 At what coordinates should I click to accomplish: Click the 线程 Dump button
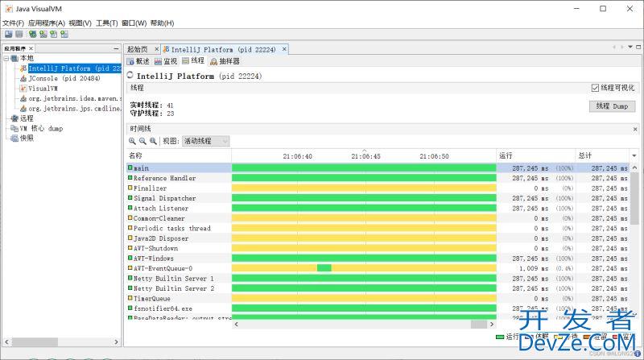[612, 106]
